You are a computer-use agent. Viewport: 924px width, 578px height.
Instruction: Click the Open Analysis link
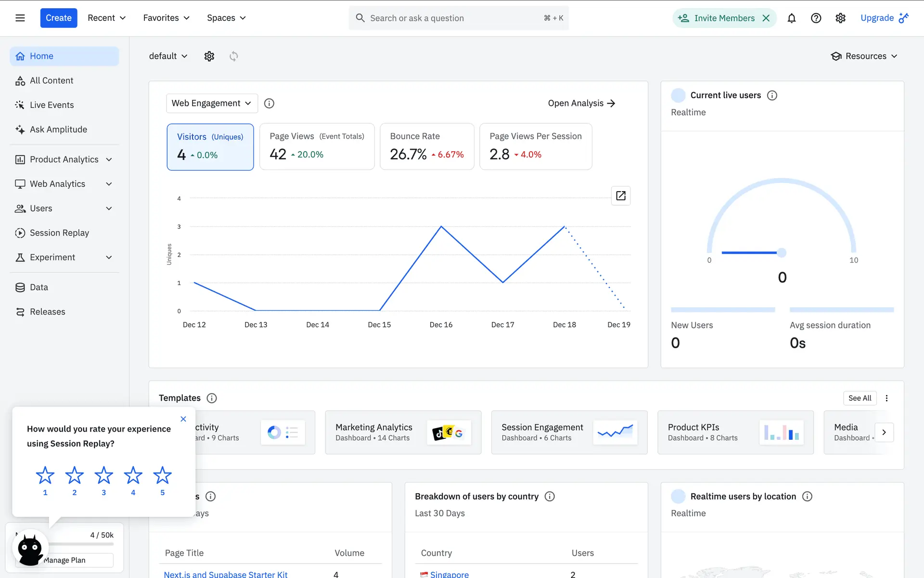tap(581, 103)
